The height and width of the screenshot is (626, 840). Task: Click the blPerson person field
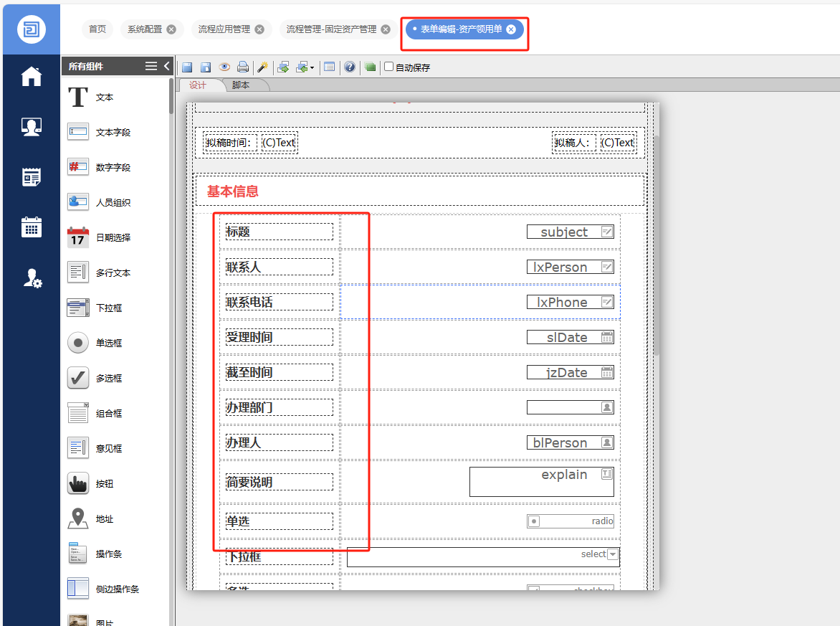pyautogui.click(x=570, y=442)
